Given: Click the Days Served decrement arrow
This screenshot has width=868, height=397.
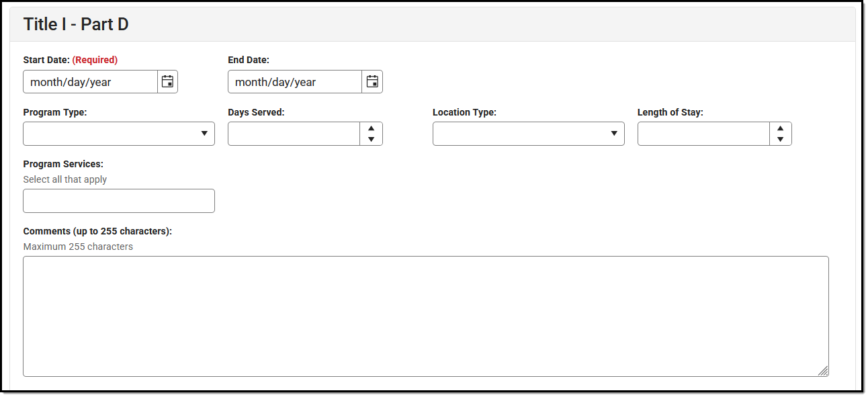Looking at the screenshot, I should pyautogui.click(x=372, y=138).
